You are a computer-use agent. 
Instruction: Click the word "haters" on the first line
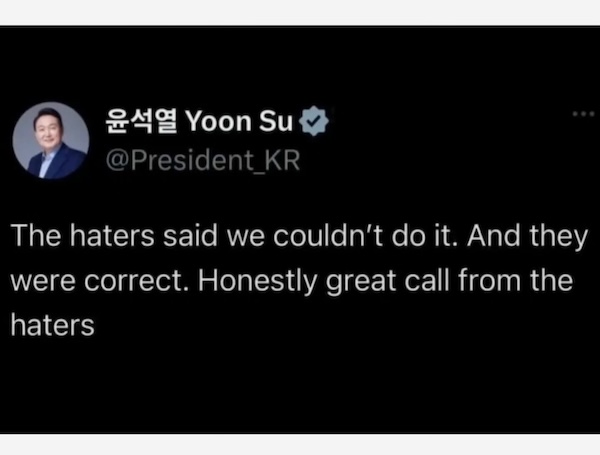tap(108, 239)
